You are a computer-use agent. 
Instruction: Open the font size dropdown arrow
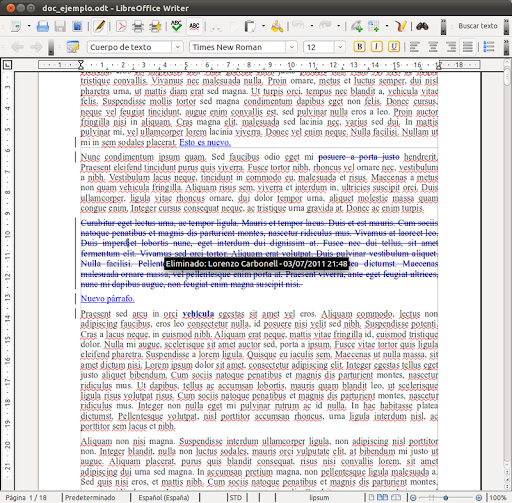[x=340, y=47]
